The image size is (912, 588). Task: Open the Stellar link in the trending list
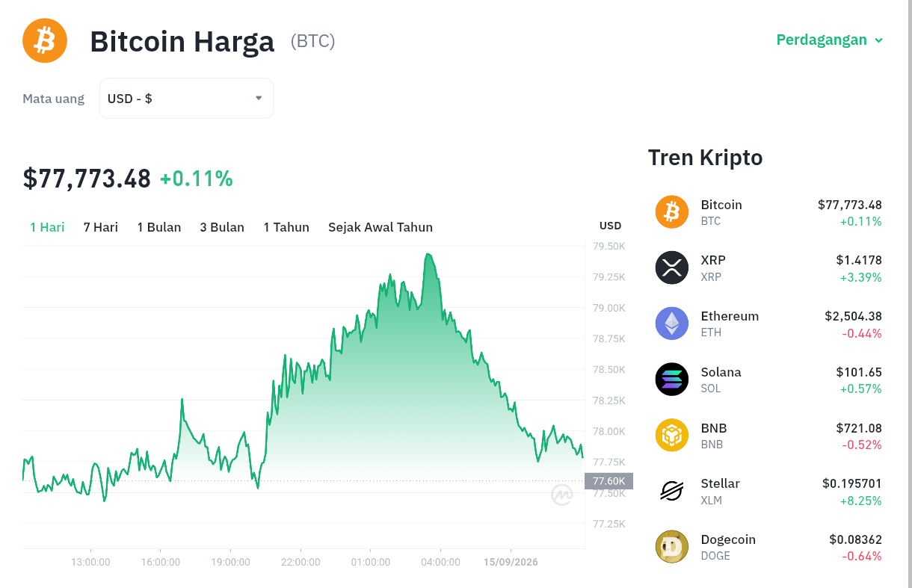tap(721, 483)
